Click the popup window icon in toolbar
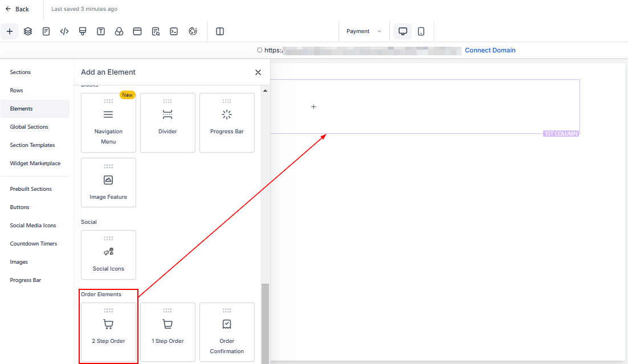Image resolution: width=628 pixels, height=364 pixels. 137,31
